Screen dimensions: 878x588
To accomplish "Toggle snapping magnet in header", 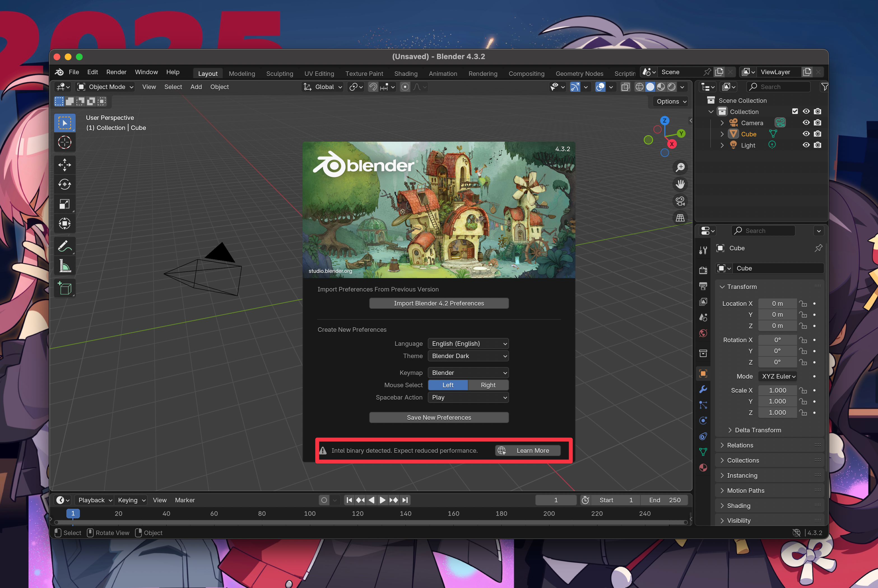I will pos(373,87).
